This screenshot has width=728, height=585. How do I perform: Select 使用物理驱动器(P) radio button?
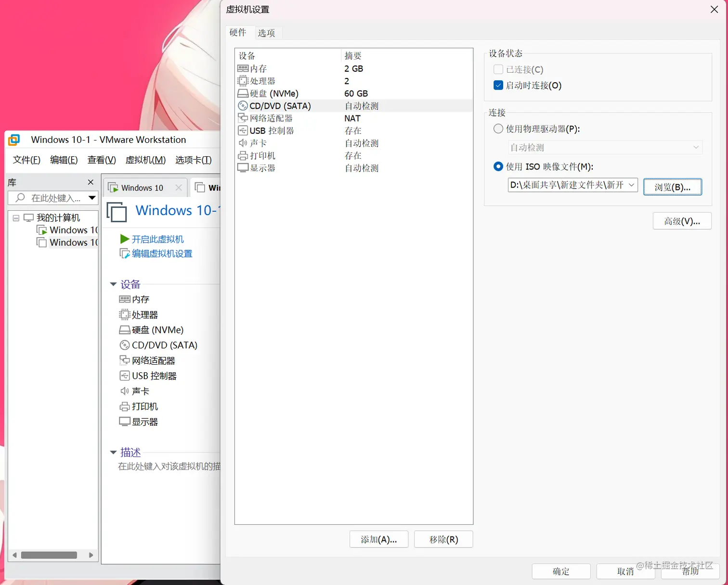[x=498, y=128]
